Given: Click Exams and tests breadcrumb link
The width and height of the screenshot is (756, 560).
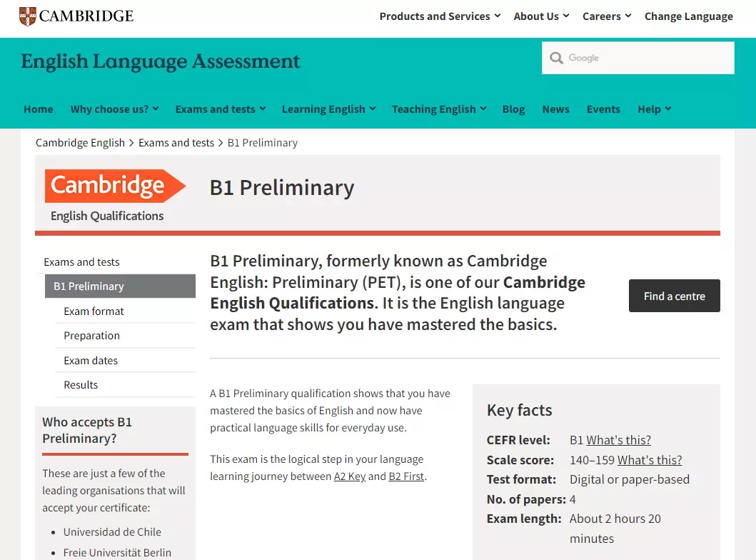Looking at the screenshot, I should coord(176,143).
